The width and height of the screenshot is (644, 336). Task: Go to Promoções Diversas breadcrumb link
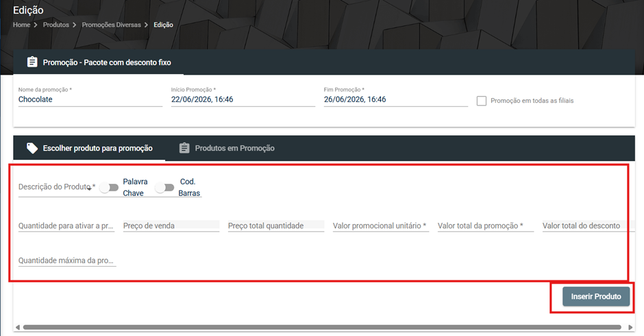pos(111,25)
